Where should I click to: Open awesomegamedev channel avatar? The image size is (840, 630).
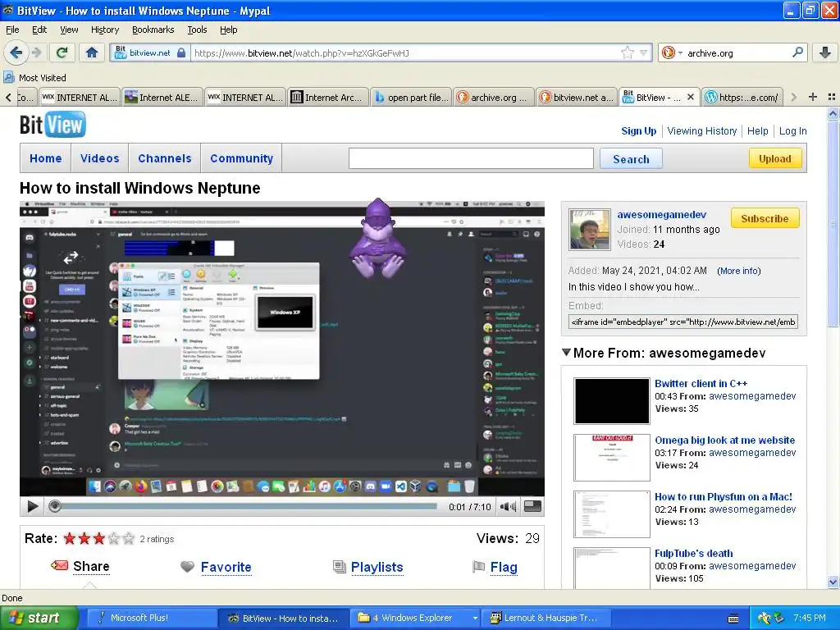tap(589, 230)
